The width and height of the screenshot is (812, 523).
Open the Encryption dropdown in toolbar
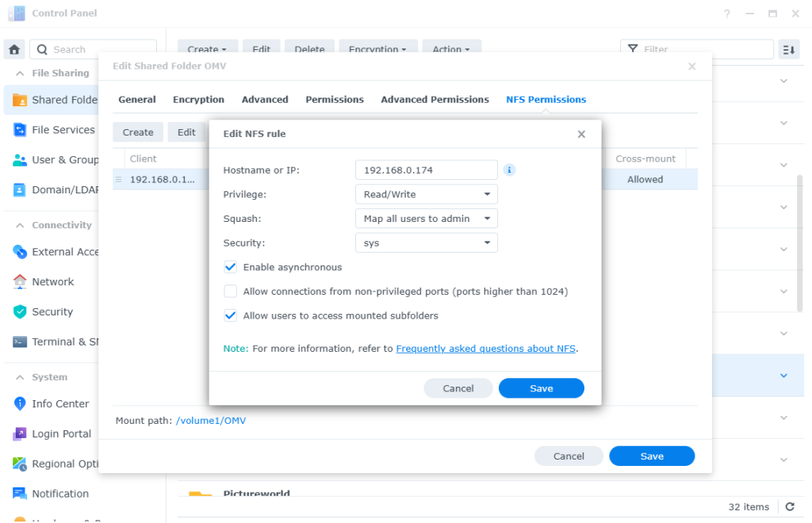[377, 48]
